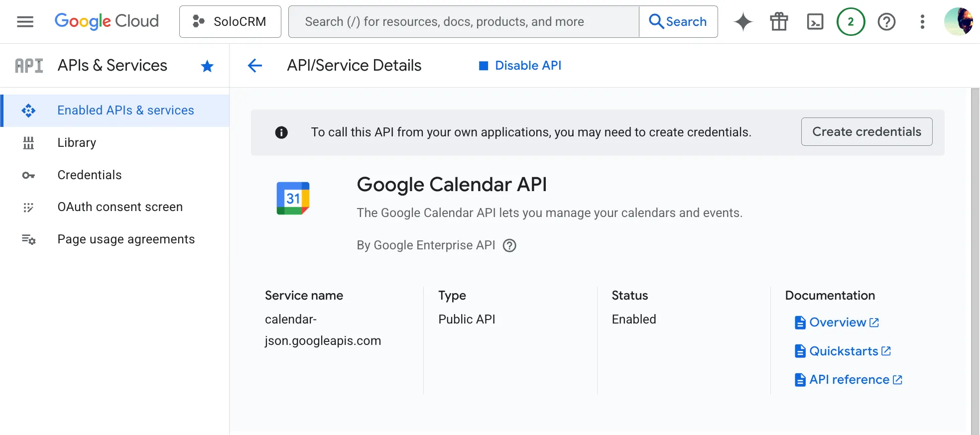Open the API reference documentation link
The height and width of the screenshot is (435, 980).
[856, 380]
